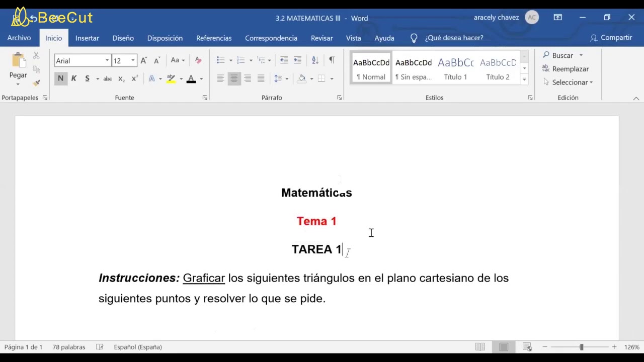Open the font size dropdown (12)

133,60
